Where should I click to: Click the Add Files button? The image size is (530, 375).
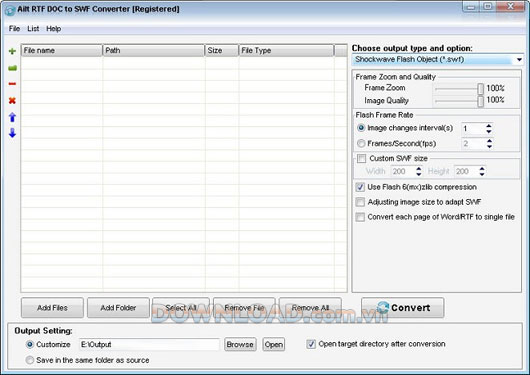point(52,308)
